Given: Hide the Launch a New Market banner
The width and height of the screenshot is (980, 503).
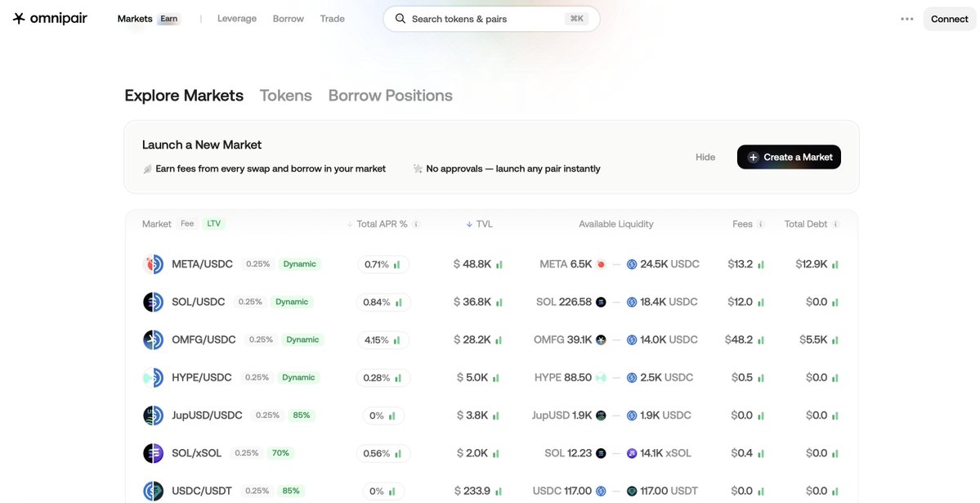Looking at the screenshot, I should (705, 157).
